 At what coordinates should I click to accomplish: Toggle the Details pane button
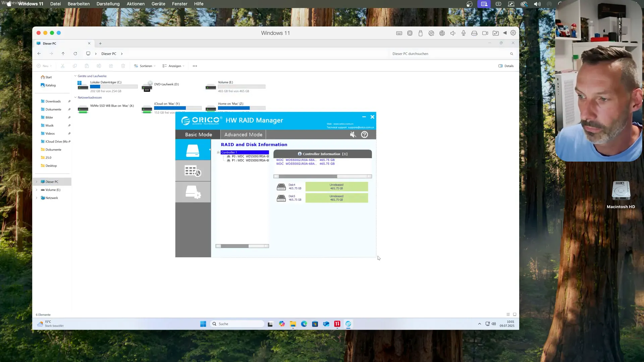coord(506,66)
